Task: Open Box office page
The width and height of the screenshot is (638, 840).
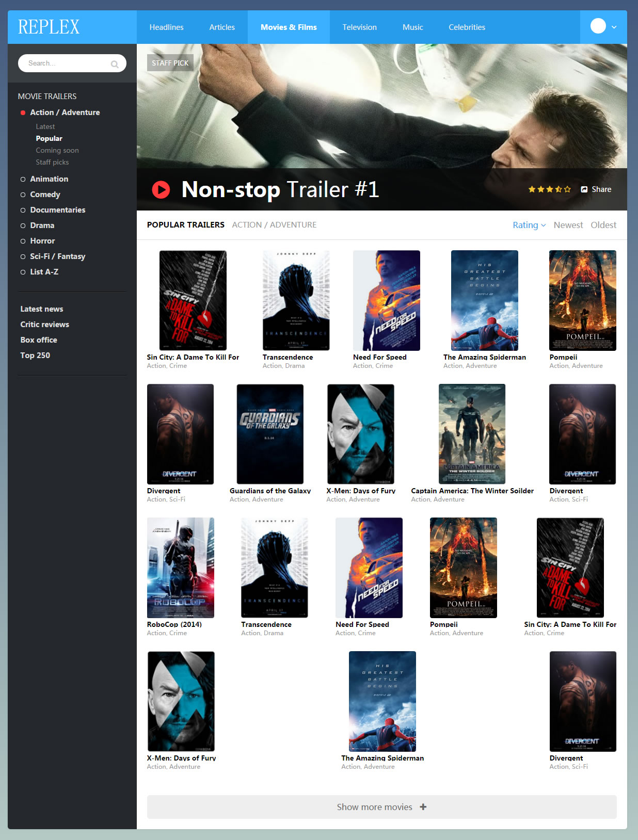Action: coord(39,340)
